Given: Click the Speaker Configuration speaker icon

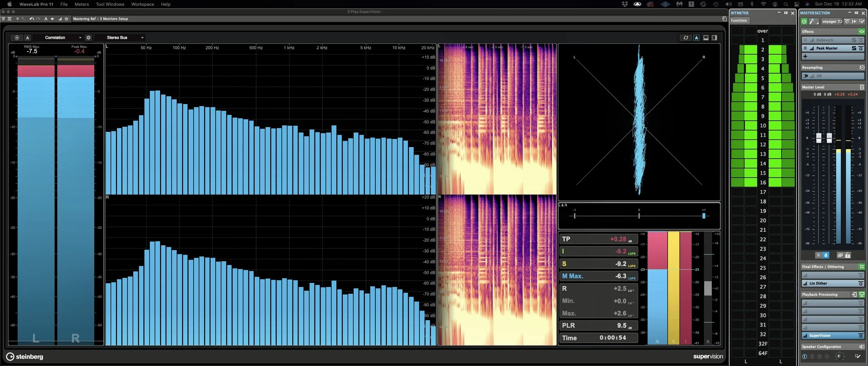Looking at the screenshot, I should tap(861, 347).
